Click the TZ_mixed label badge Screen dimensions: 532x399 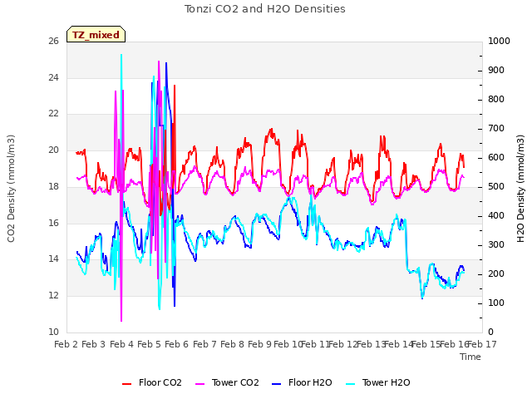click(96, 34)
